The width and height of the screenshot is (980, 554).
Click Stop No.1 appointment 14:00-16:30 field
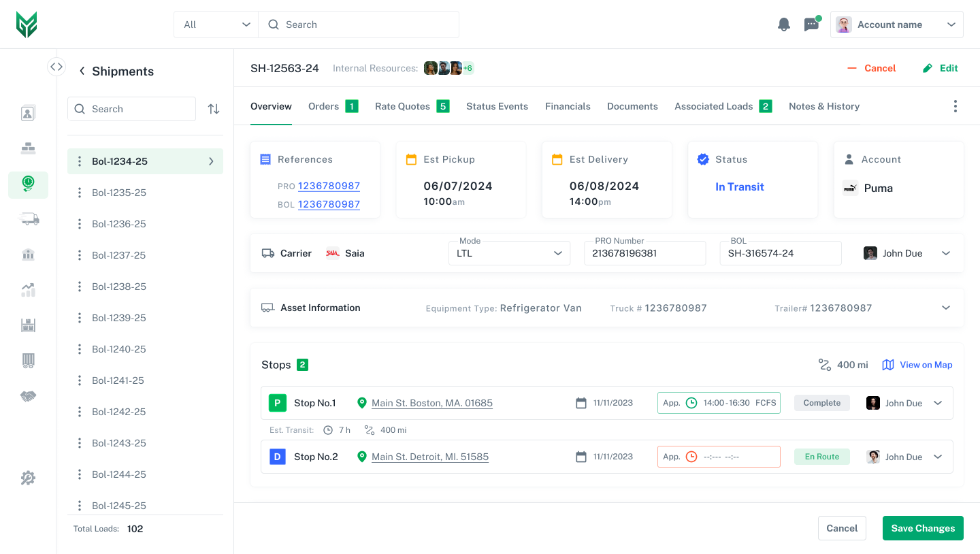pyautogui.click(x=719, y=403)
